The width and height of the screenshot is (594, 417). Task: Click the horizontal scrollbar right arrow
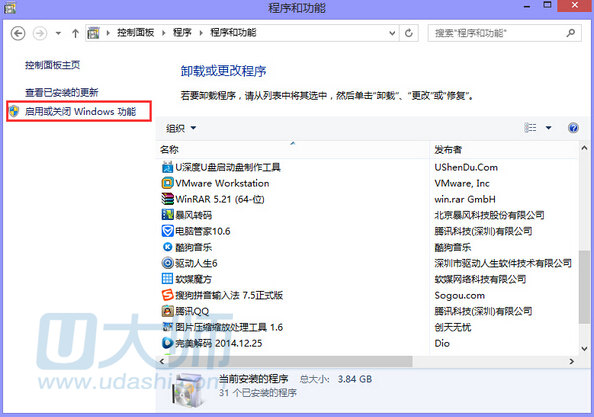[x=572, y=361]
